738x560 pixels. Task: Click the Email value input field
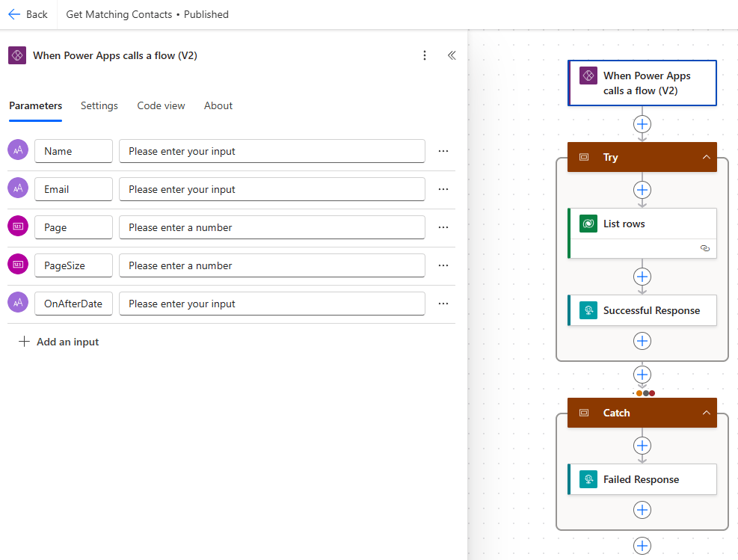click(271, 189)
